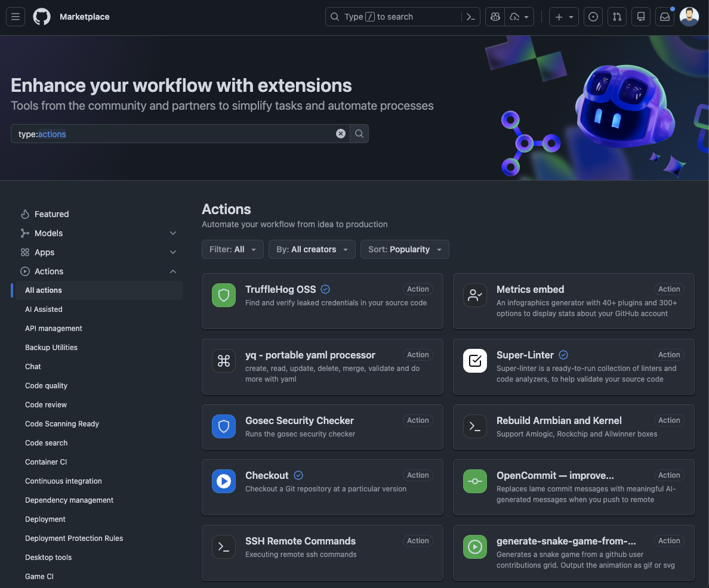Open the Filter: All dropdown
709x588 pixels.
point(233,249)
